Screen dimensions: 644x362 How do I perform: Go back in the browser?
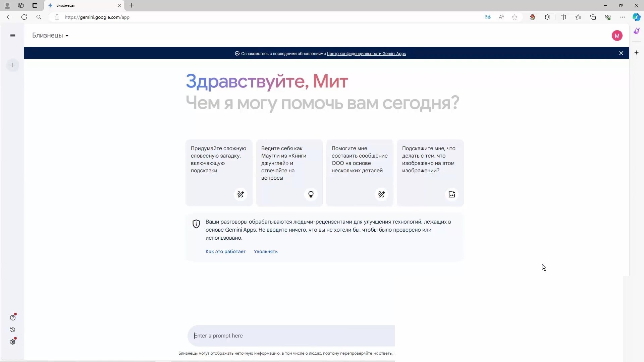(x=9, y=17)
